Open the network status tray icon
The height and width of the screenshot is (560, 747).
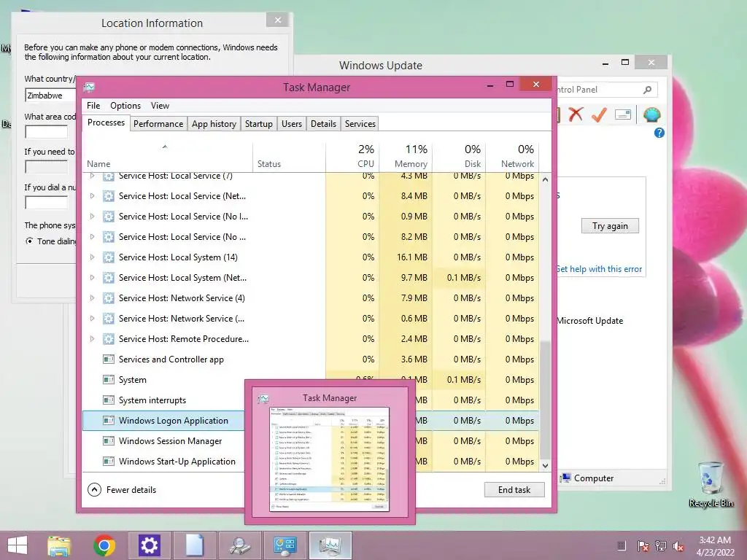(x=661, y=546)
